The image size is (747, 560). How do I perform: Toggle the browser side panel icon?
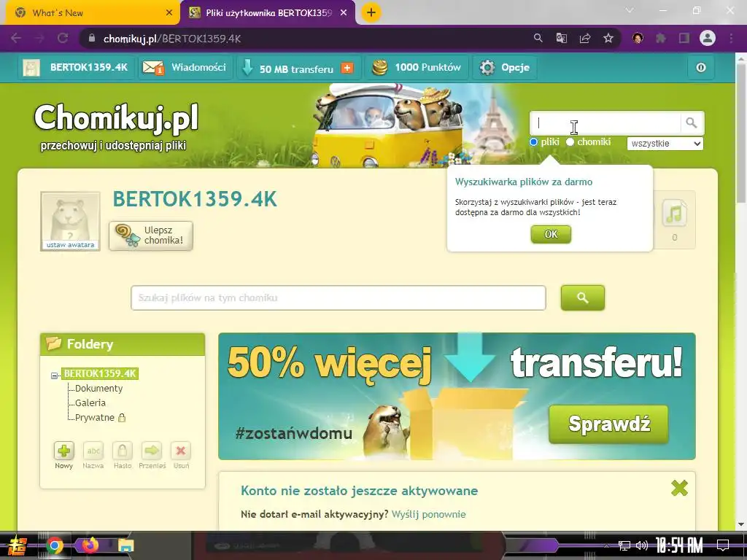pyautogui.click(x=684, y=38)
